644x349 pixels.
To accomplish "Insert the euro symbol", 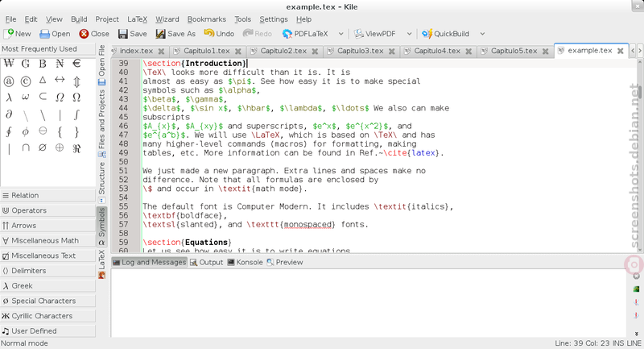I will pyautogui.click(x=76, y=64).
